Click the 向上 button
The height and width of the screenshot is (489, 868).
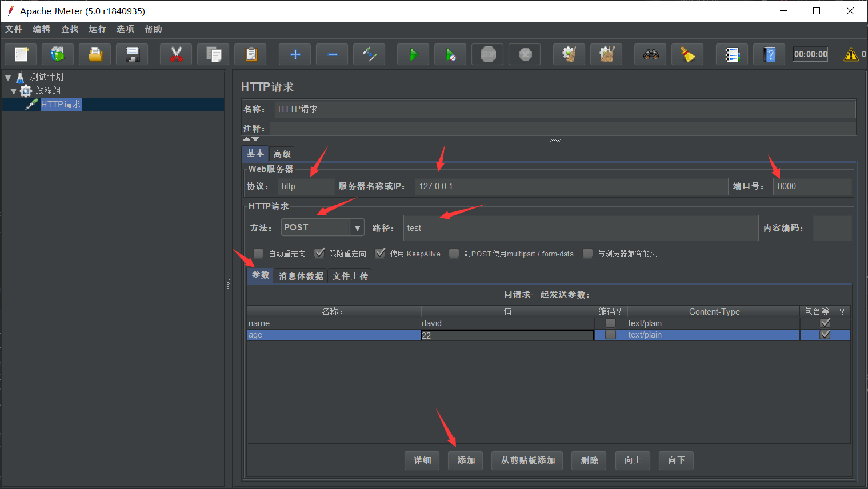pyautogui.click(x=633, y=460)
